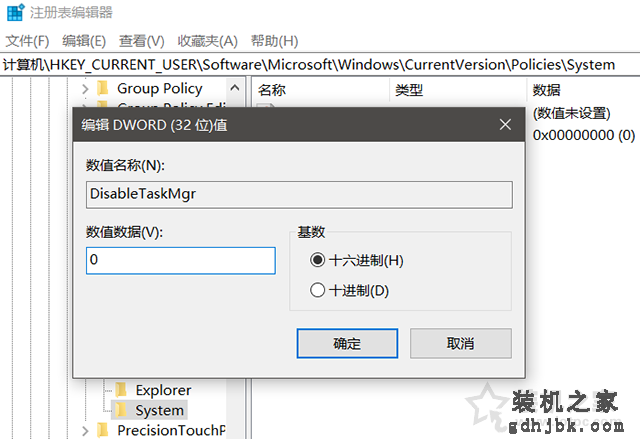Select the 0x00000000 (0) data cell
Viewport: 640px width, 439px height.
[x=584, y=135]
